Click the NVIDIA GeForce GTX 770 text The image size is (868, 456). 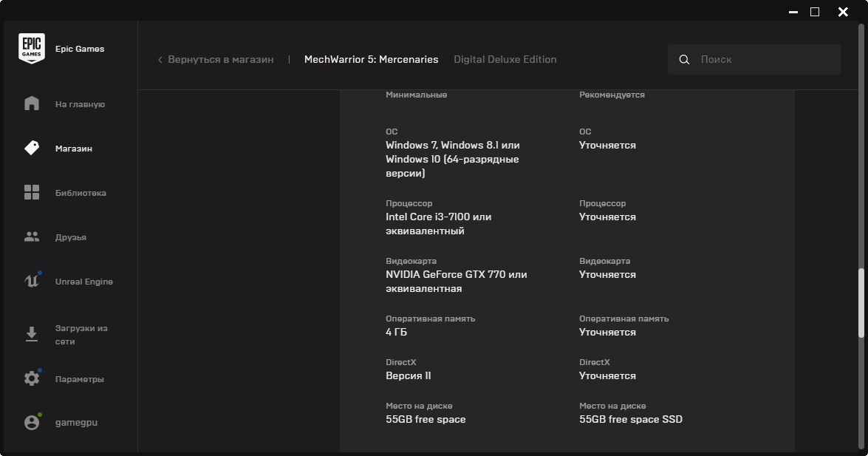tap(456, 282)
